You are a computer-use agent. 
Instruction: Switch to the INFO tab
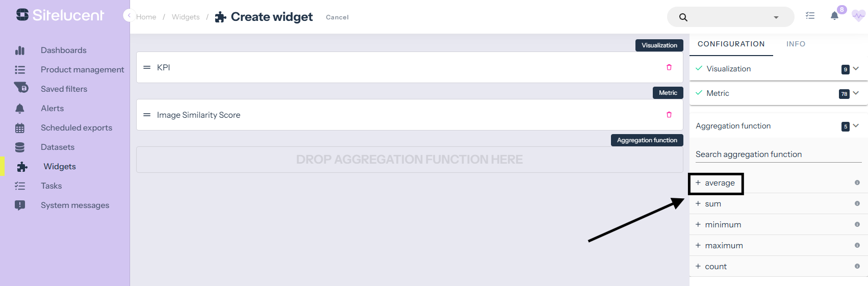click(x=796, y=44)
